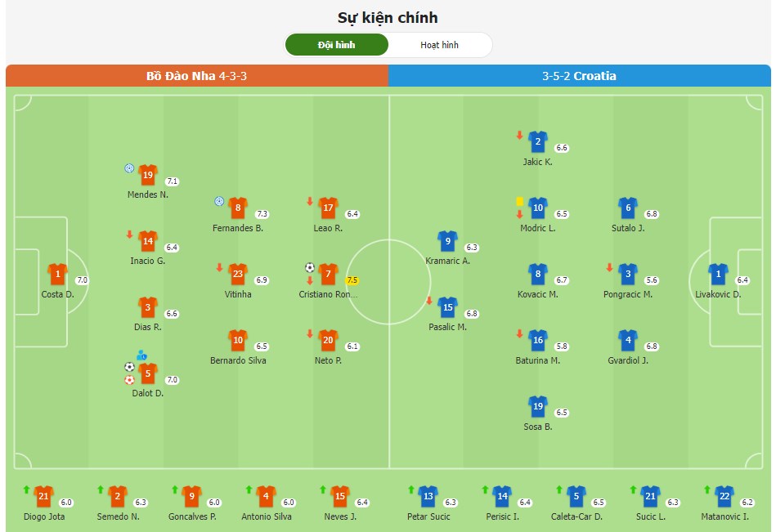The width and height of the screenshot is (776, 532).
Task: Click Cristiano Ronaldo's yellow 7.5 rating badge
Action: 352,279
